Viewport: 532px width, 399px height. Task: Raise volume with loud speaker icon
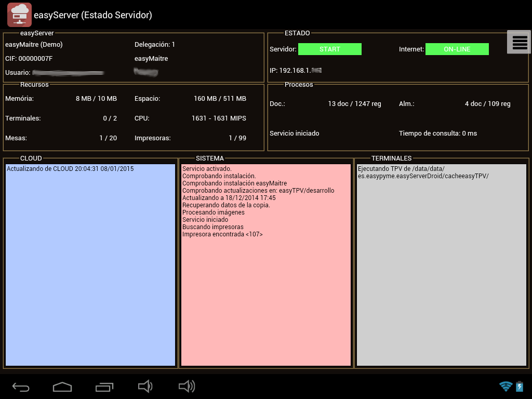click(187, 387)
